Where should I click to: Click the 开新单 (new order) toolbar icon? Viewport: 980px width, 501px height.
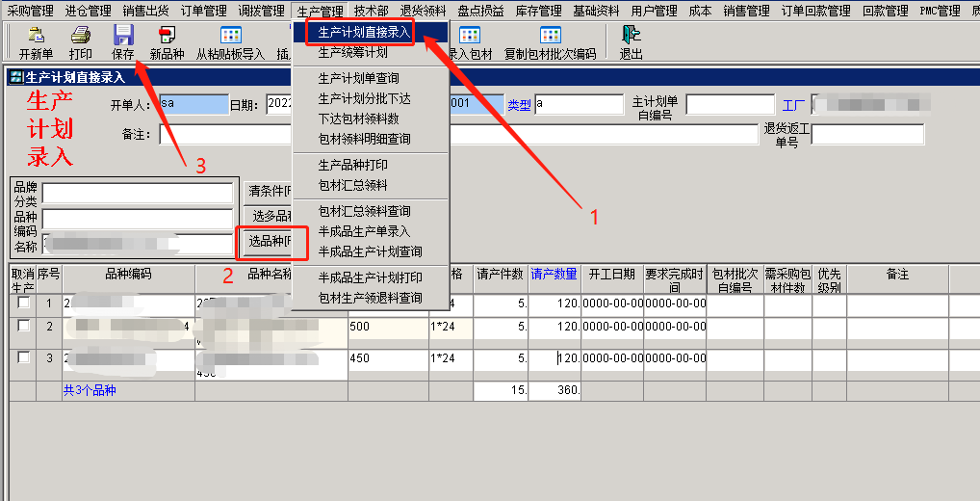(x=36, y=36)
